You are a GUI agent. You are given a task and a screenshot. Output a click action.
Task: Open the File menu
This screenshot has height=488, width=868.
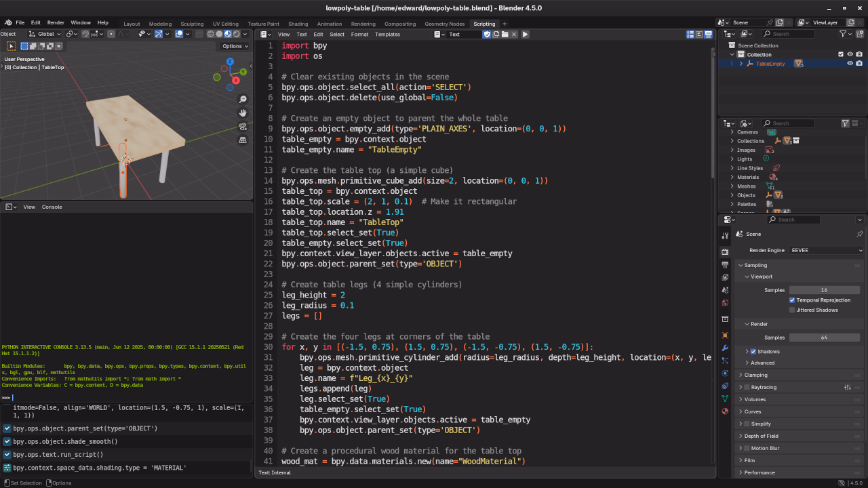point(20,22)
